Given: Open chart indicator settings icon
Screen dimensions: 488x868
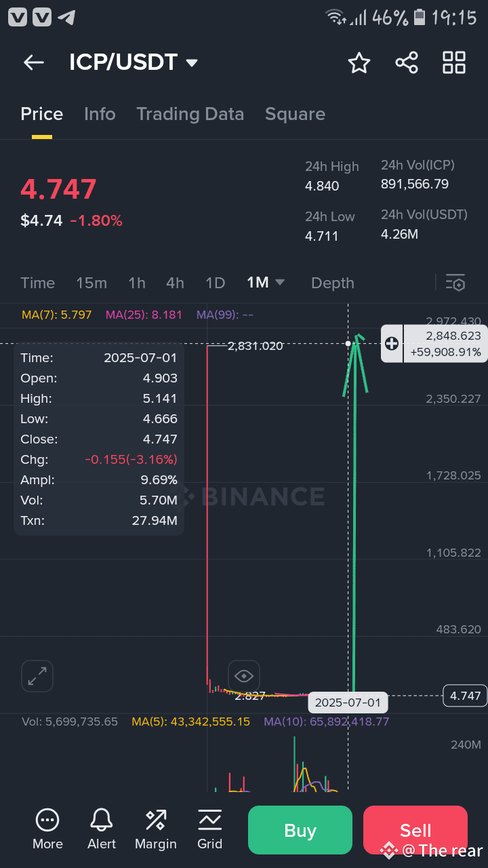Looking at the screenshot, I should click(455, 283).
